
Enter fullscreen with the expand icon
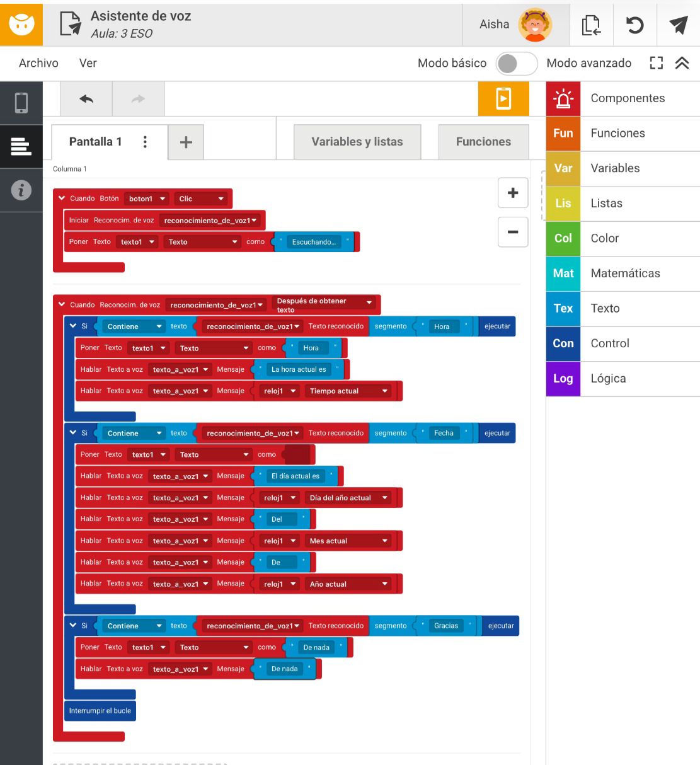click(x=656, y=63)
